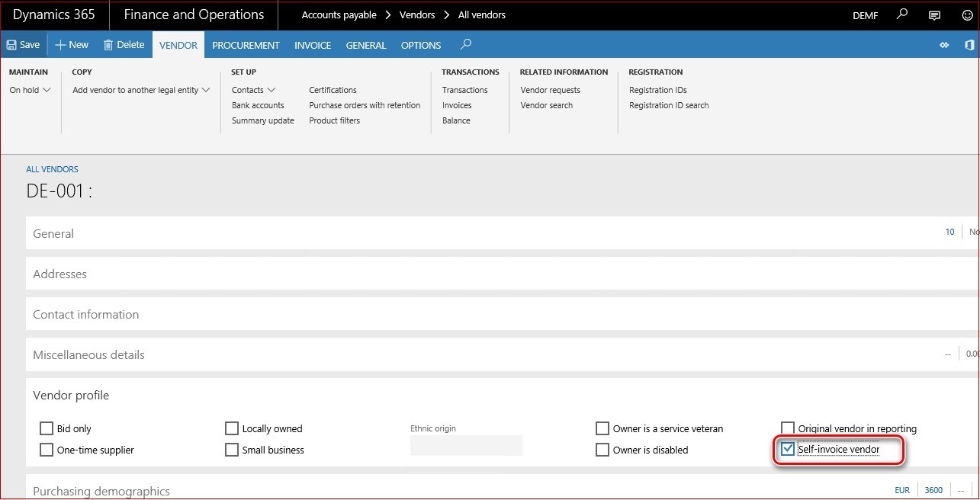Viewport: 980px width, 500px height.
Task: Open Vendor search
Action: (546, 105)
